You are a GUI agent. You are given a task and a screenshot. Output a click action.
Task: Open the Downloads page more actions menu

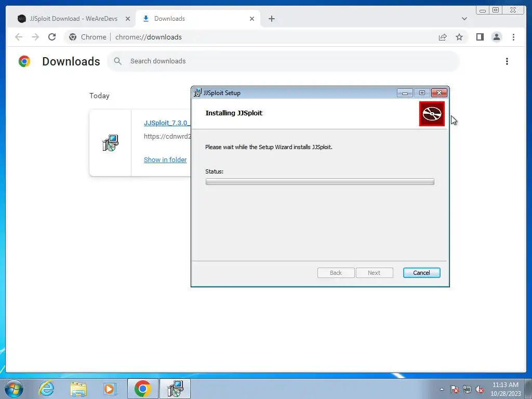[x=507, y=61]
